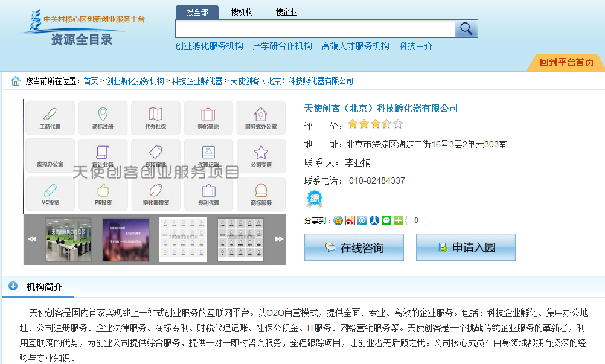Click 科技企业孵化器 in the breadcrumb
The height and width of the screenshot is (364, 605).
click(x=197, y=81)
